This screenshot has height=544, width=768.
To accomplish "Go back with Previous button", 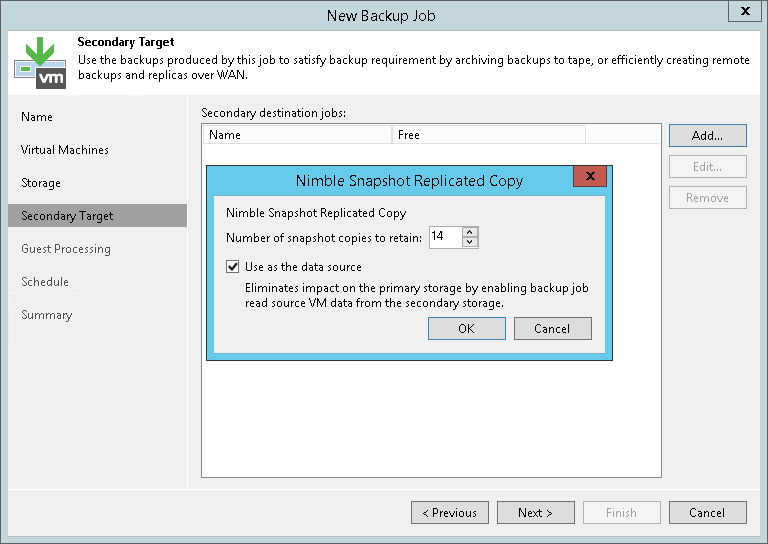I will tap(450, 513).
